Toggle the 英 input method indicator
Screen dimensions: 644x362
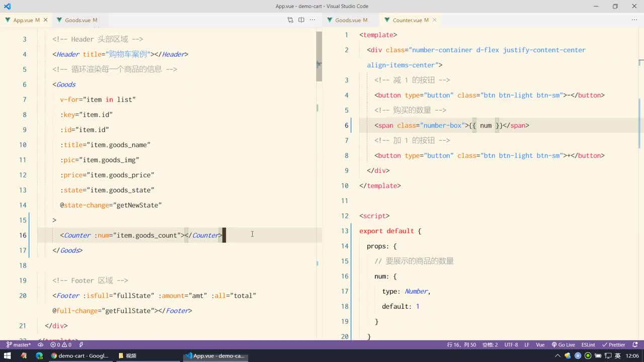[x=617, y=355]
